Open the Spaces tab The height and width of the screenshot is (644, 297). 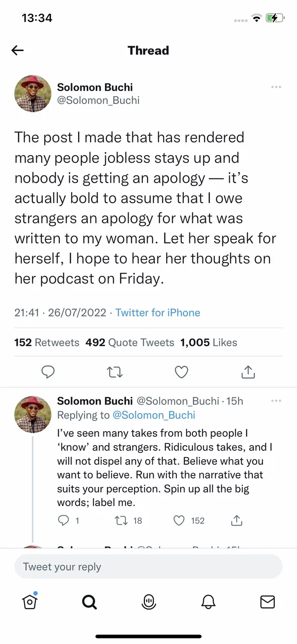coord(148,602)
